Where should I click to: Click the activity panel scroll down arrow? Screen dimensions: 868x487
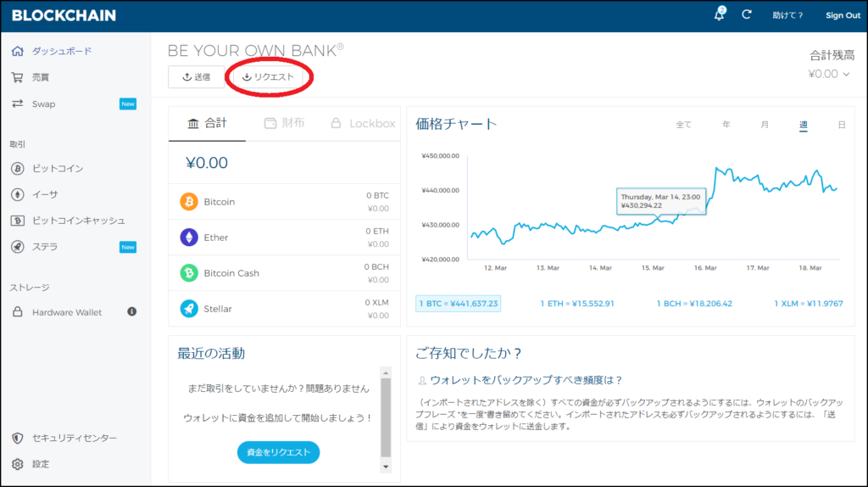[386, 467]
